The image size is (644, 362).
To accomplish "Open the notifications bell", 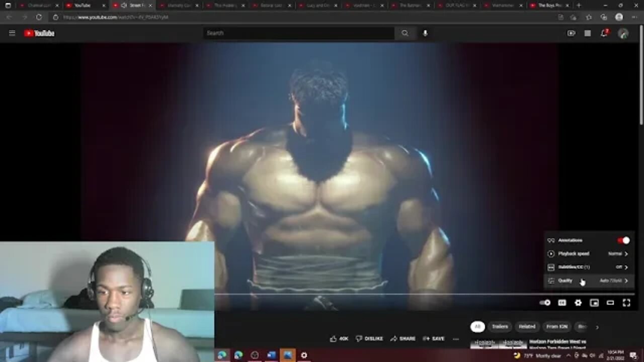I will click(x=604, y=33).
